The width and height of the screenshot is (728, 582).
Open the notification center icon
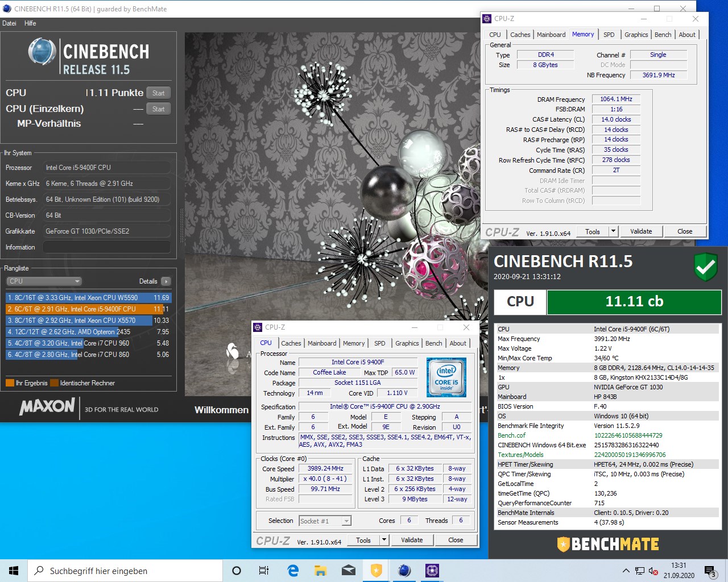point(710,571)
